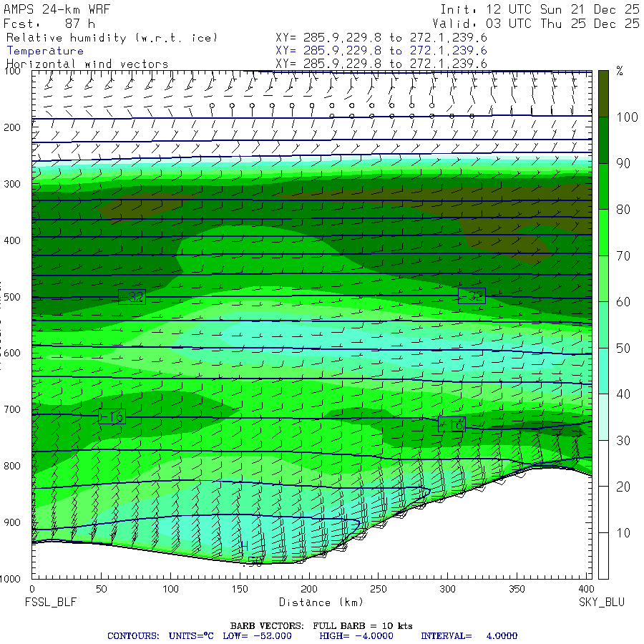Pick the dark olive swatch above 100 on colorbar

pyautogui.click(x=603, y=94)
